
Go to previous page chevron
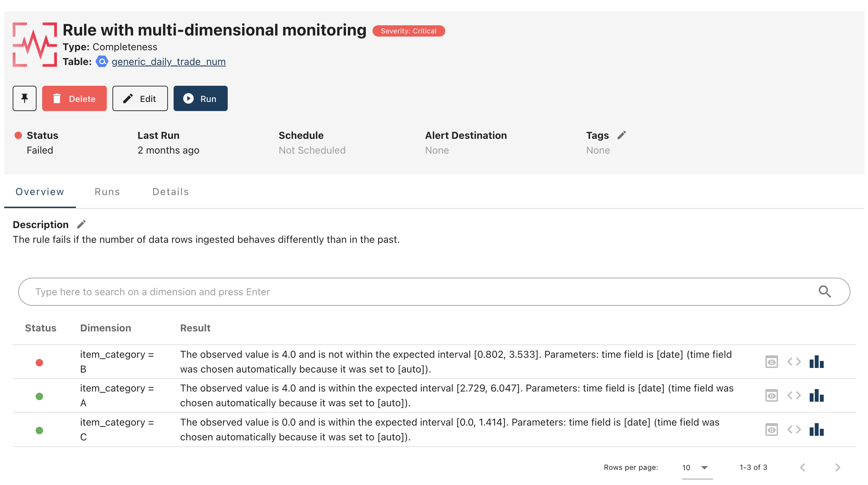pos(803,467)
